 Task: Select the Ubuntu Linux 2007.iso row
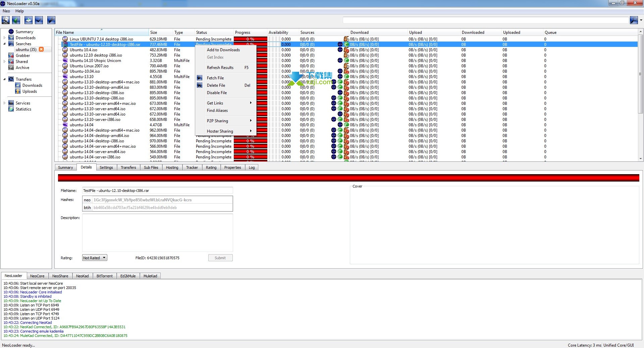coord(346,66)
